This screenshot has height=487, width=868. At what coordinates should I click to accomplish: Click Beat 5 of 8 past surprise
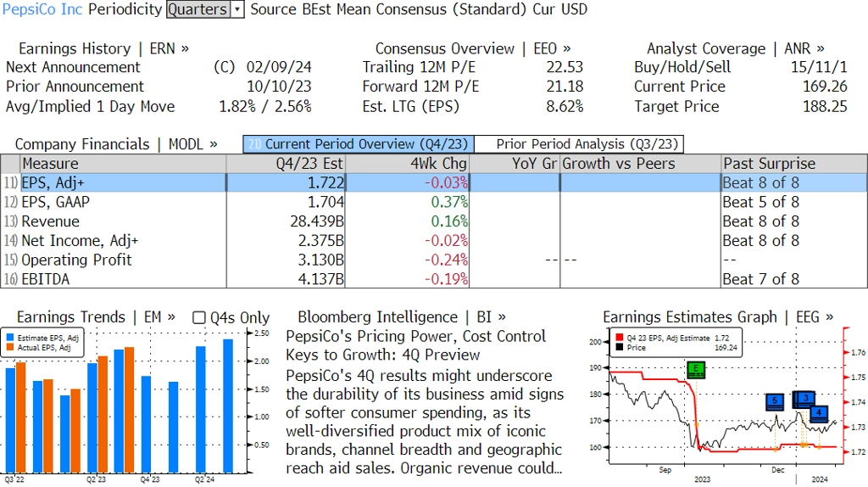[761, 202]
